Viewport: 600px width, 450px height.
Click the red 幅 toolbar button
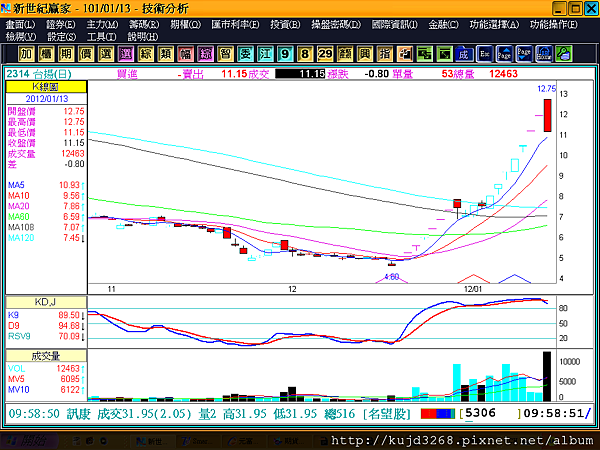(185, 54)
